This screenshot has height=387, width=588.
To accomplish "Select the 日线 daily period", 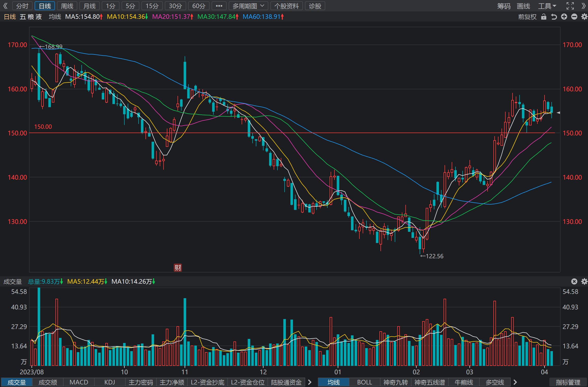I will [45, 6].
